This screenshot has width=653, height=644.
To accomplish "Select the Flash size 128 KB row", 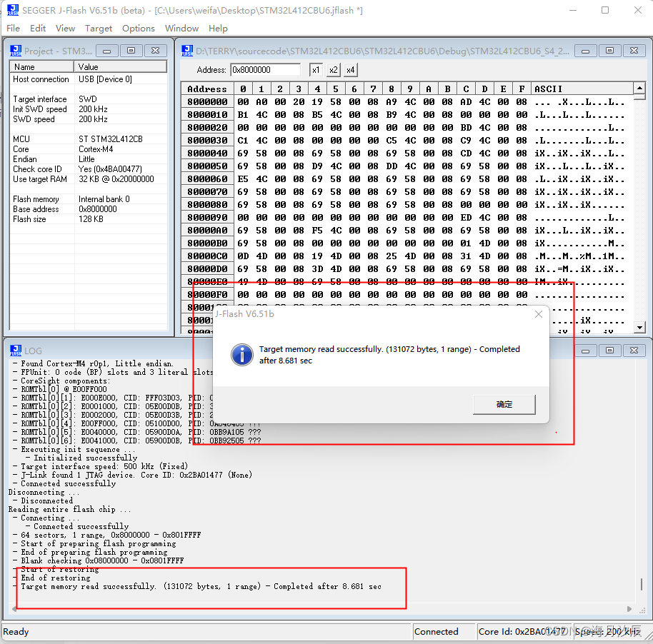I will pos(89,219).
